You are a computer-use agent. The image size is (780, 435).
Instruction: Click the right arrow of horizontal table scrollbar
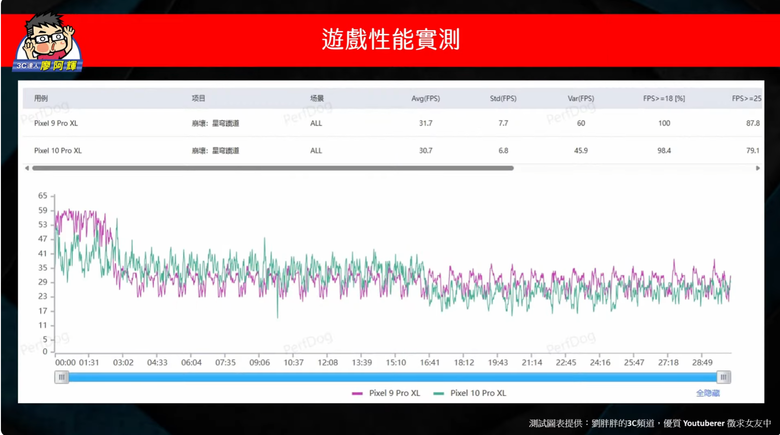758,168
